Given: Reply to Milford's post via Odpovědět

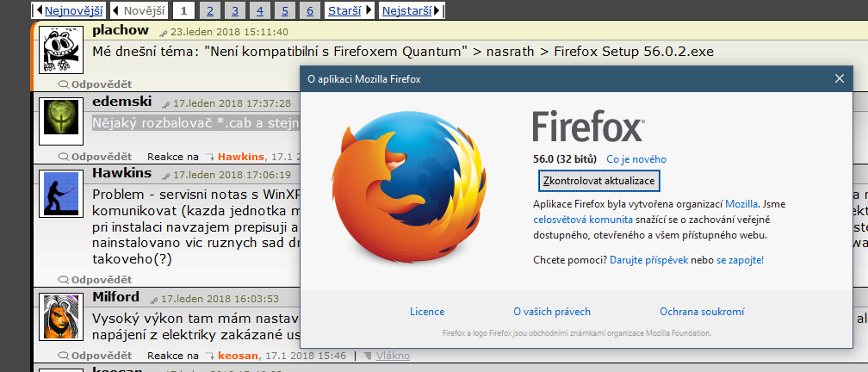Looking at the screenshot, I should coord(96,356).
